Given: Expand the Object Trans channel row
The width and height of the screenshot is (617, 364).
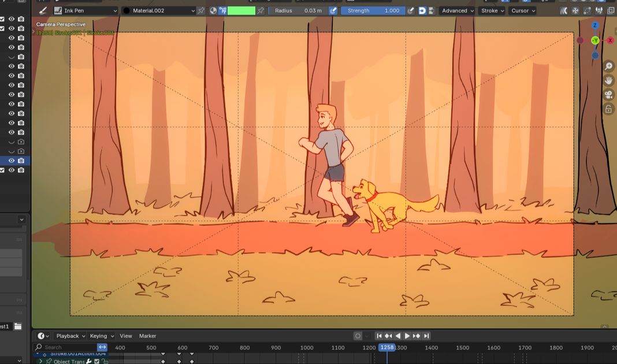Looking at the screenshot, I should click(40, 361).
